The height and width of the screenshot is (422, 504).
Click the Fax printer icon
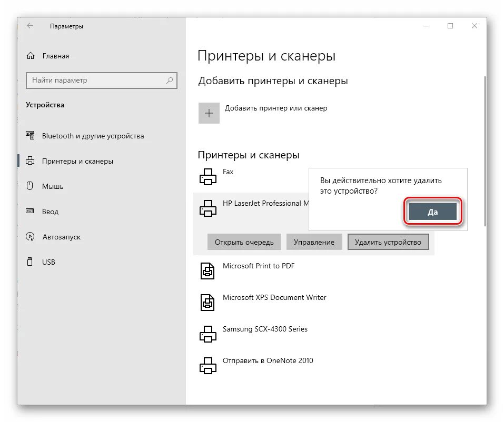tap(208, 177)
